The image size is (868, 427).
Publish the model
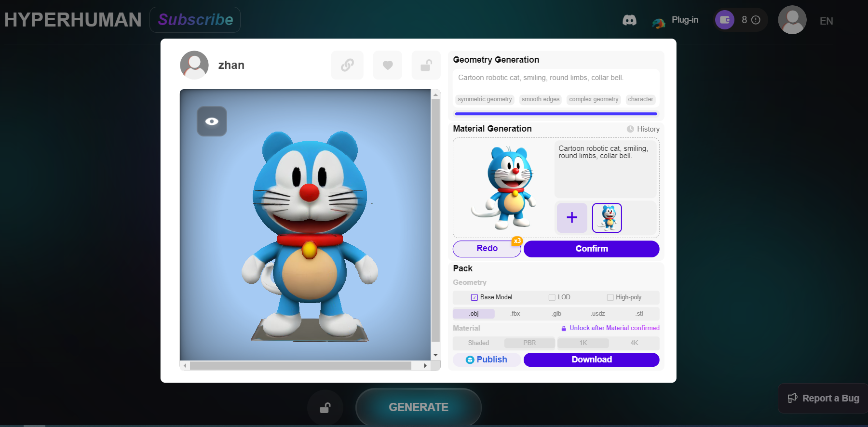point(487,360)
